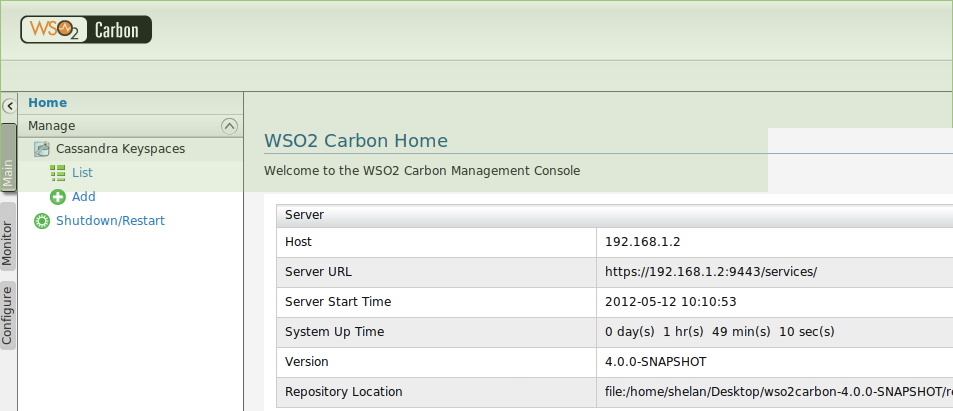
Task: Select the Version label cell
Action: pos(436,362)
